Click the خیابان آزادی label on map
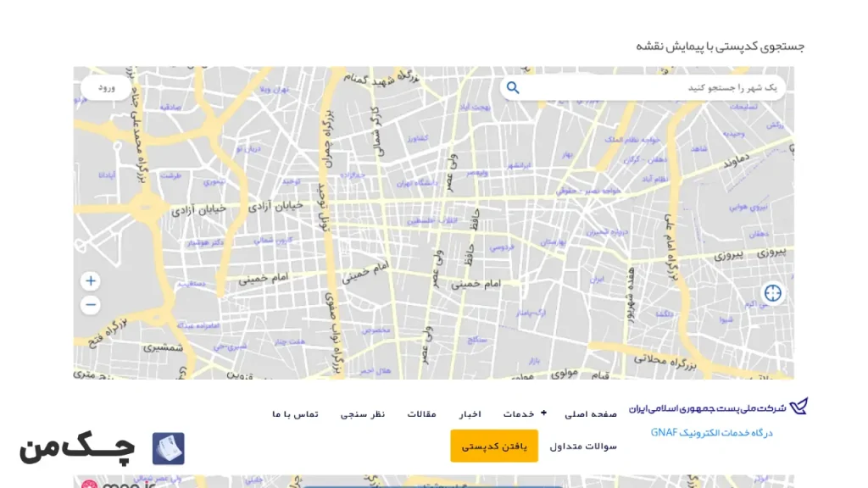Viewport: 868px width, 488px height. 199,208
